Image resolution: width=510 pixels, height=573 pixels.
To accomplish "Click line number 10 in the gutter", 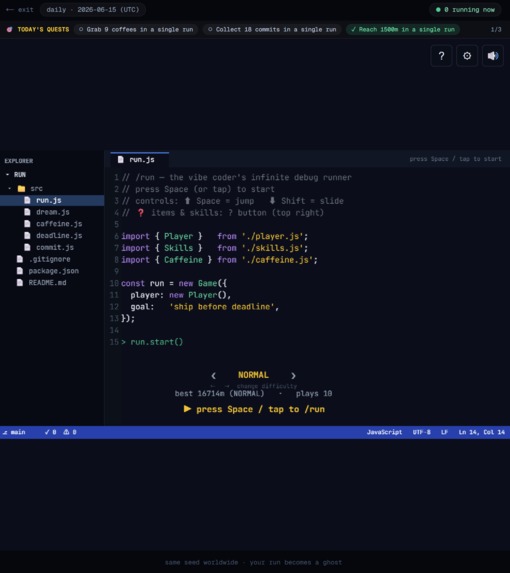I will [x=114, y=283].
